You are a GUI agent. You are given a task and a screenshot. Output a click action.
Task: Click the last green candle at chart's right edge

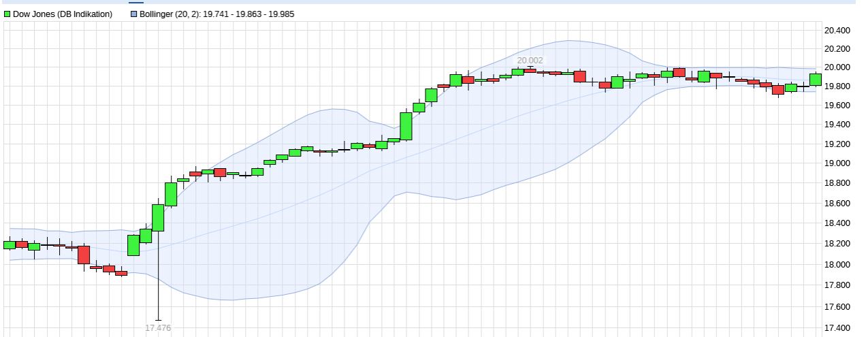[x=815, y=79]
